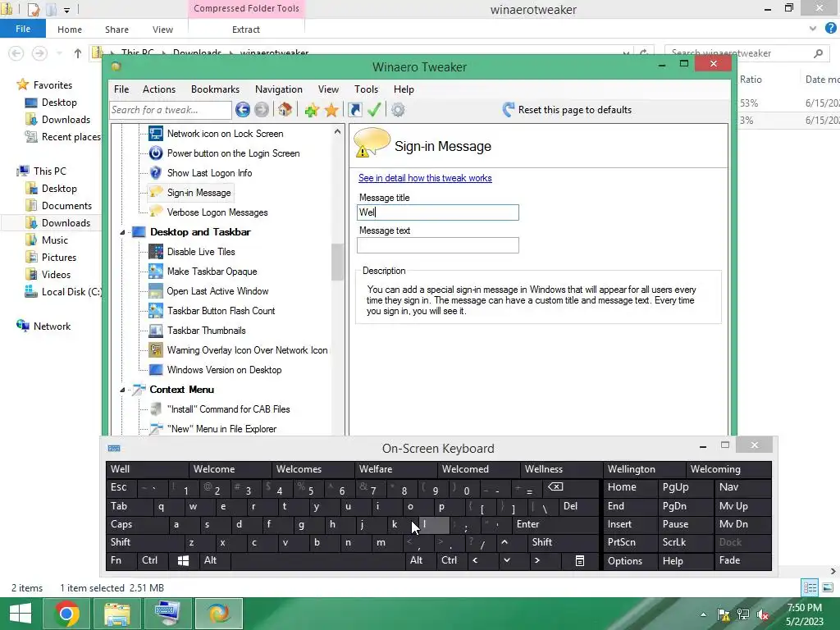
Task: Click Fade key on On-Screen Keyboard
Action: [743, 561]
